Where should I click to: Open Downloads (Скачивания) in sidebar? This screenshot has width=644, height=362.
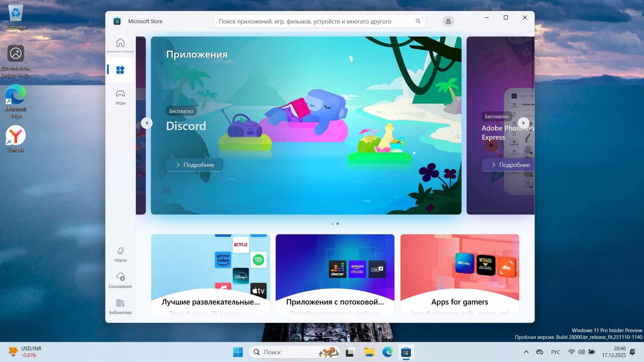(x=120, y=280)
